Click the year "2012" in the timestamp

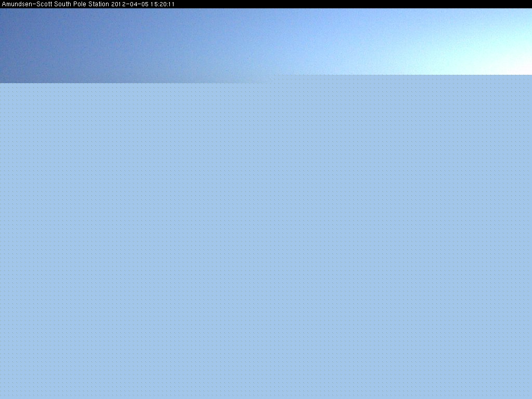click(118, 4)
